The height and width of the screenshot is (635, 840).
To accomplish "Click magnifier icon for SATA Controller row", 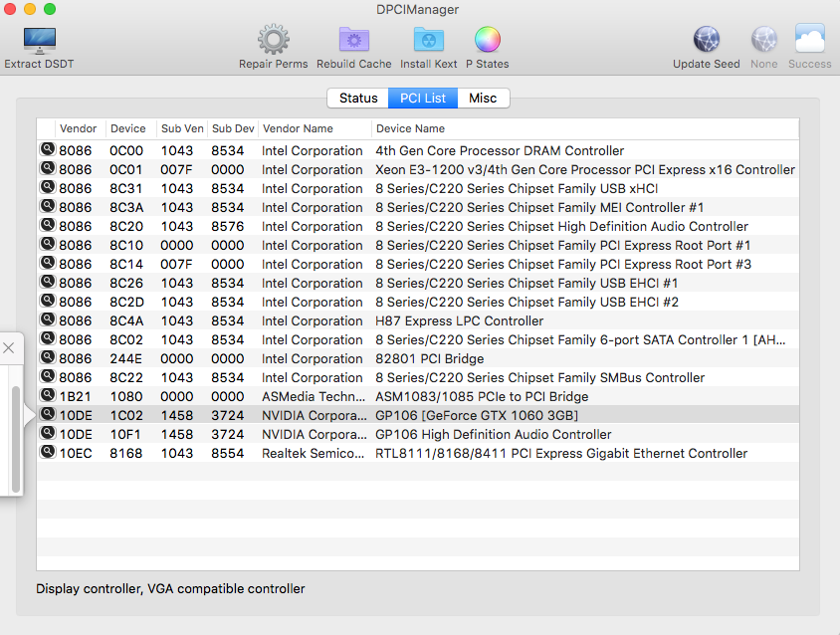I will tap(48, 338).
